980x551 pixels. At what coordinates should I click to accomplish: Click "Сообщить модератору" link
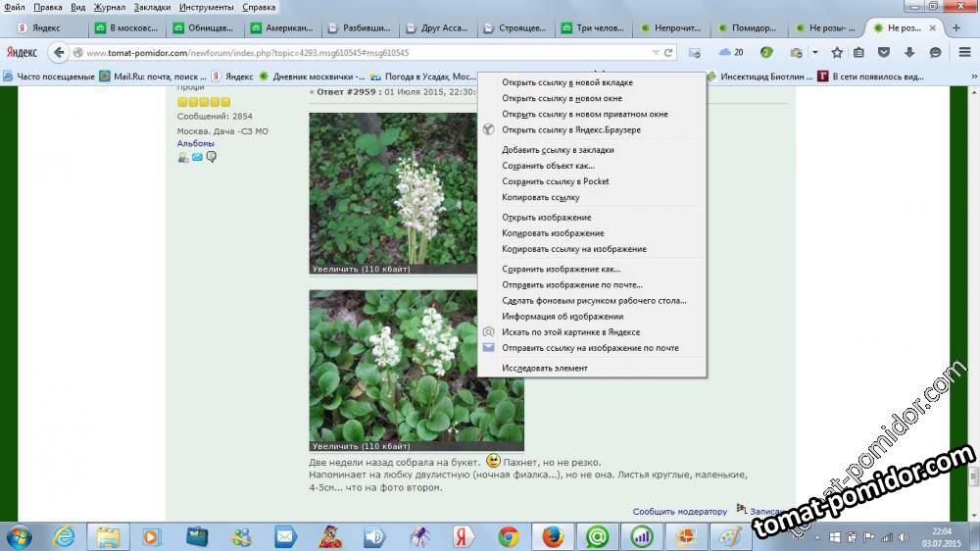pos(679,511)
